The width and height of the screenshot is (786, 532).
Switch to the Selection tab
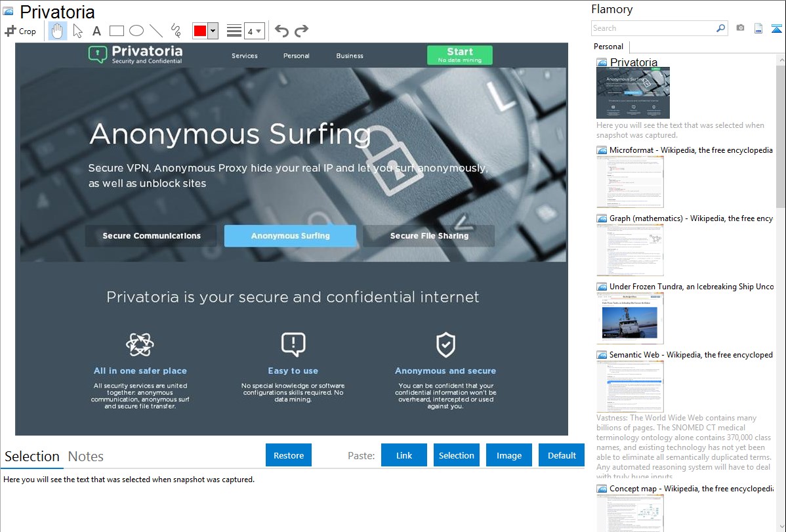click(x=32, y=457)
